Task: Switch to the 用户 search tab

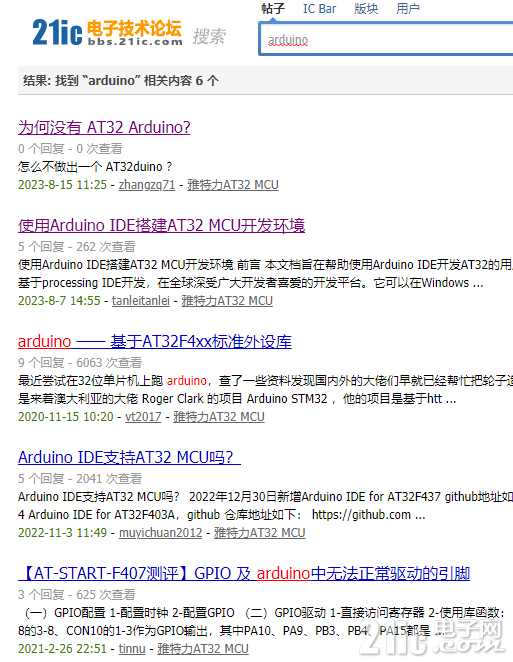Action: pyautogui.click(x=408, y=8)
